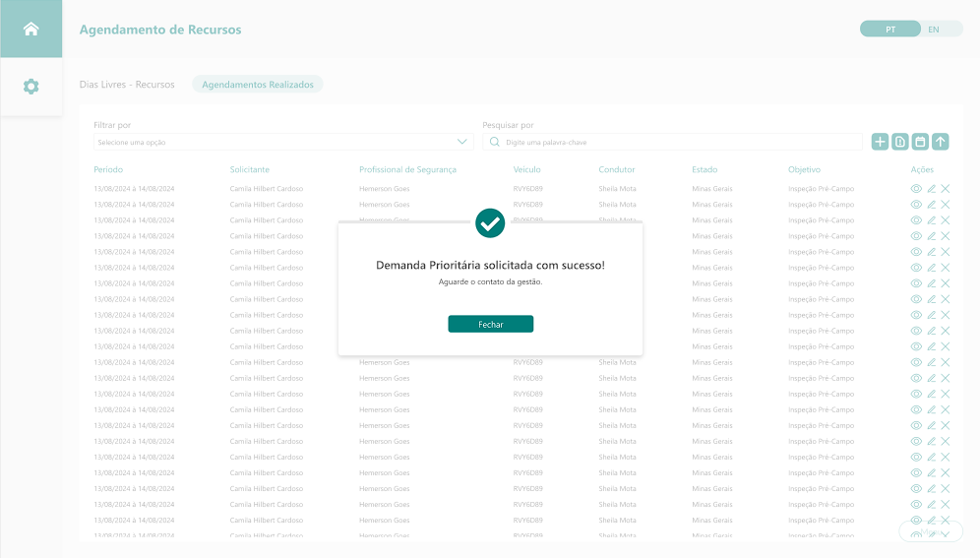Viewport: 980px width, 558px height.
Task: Click the Estado column header
Action: (x=704, y=169)
